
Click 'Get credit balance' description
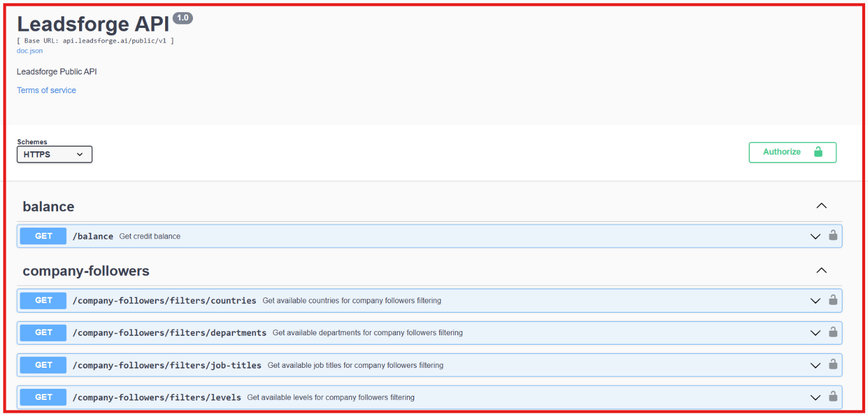coord(150,236)
